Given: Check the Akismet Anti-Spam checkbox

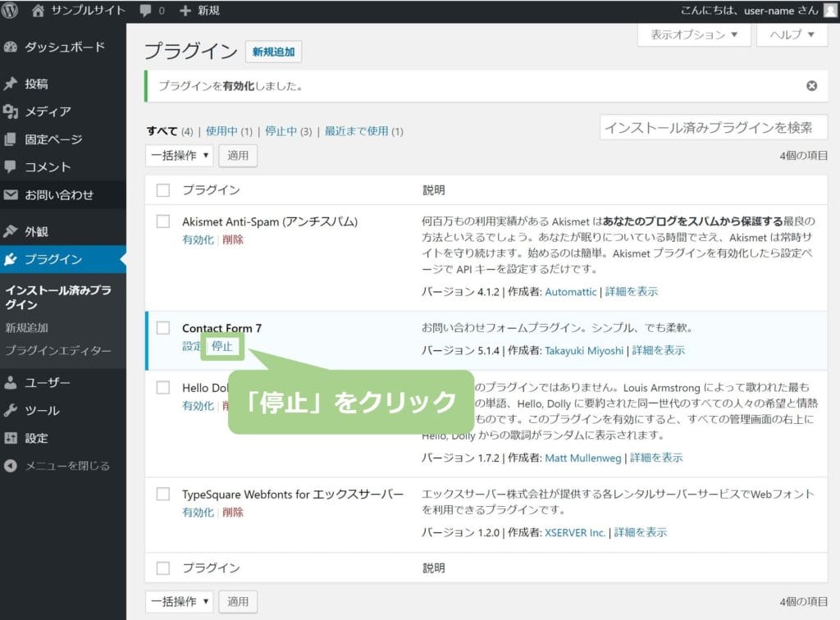Looking at the screenshot, I should point(163,221).
